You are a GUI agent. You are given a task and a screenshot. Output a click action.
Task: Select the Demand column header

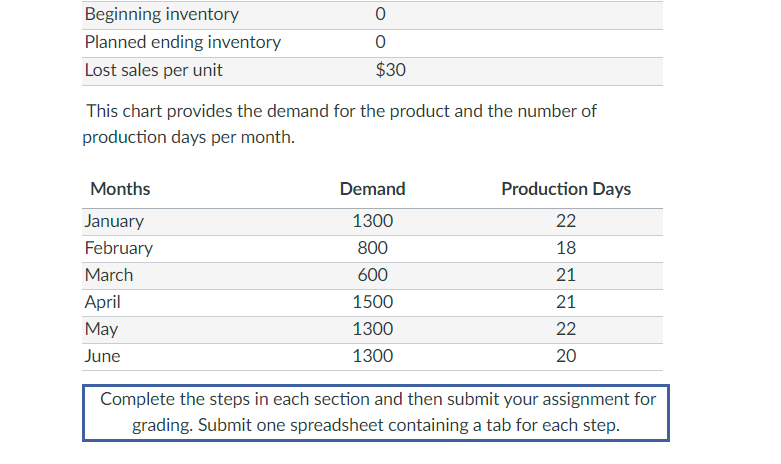click(372, 188)
